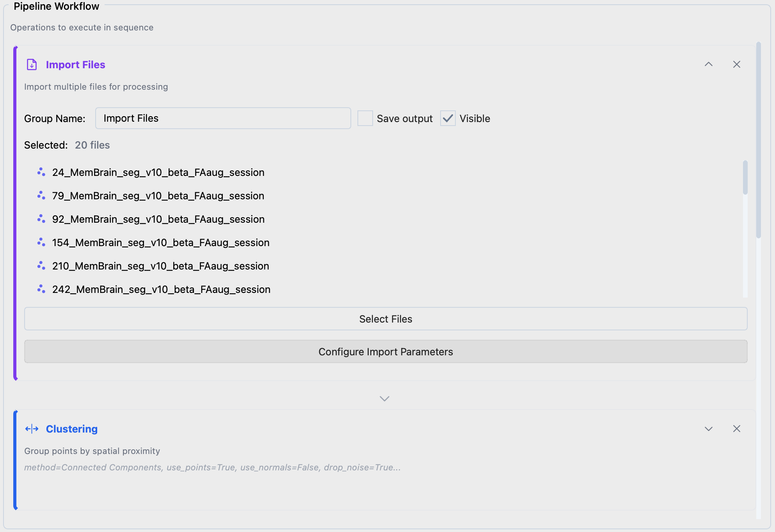Screen dimensions: 775x532
Task: Click the Clustering arrows icon
Action: (x=32, y=429)
